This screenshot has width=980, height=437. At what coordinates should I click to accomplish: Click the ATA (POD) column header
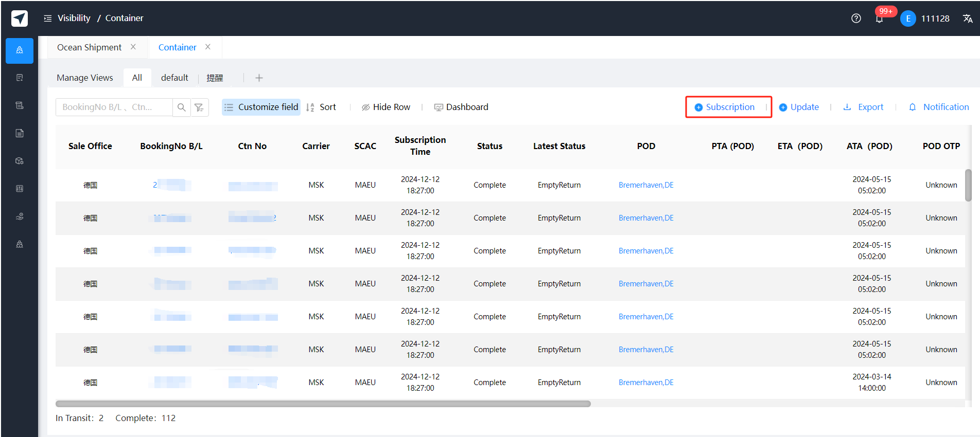tap(870, 146)
